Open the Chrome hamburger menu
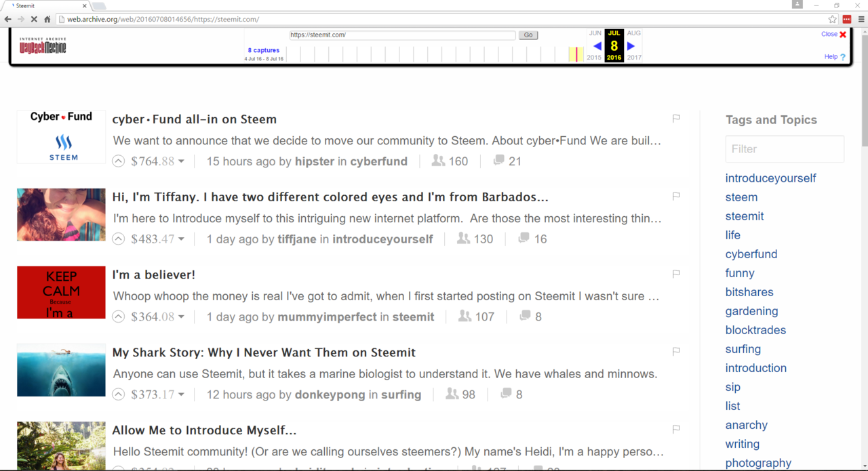 coord(861,19)
